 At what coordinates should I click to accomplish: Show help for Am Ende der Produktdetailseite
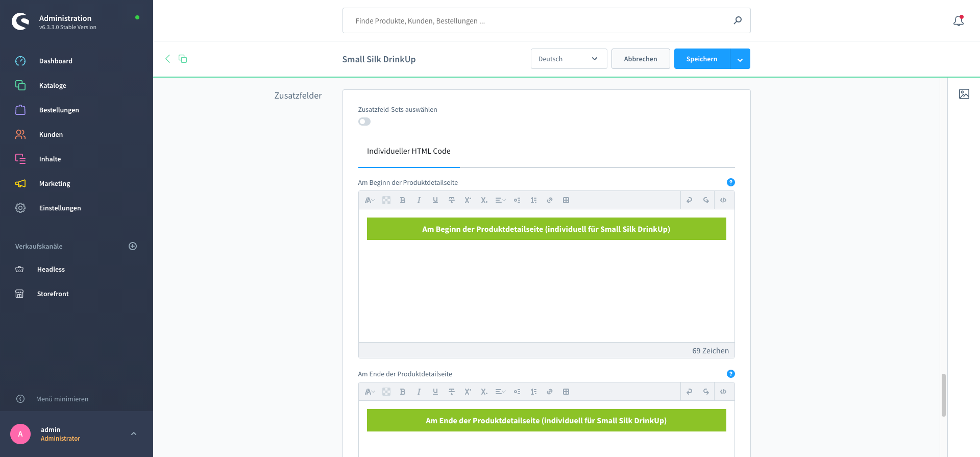click(x=730, y=374)
